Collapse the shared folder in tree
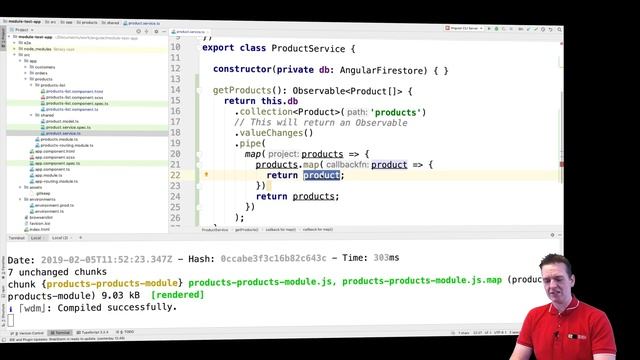Image resolution: width=640 pixels, height=360 pixels. (x=31, y=115)
